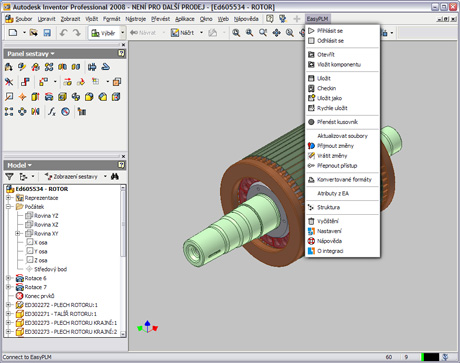
Task: Click the Parameters fx icon
Action: (x=52, y=111)
